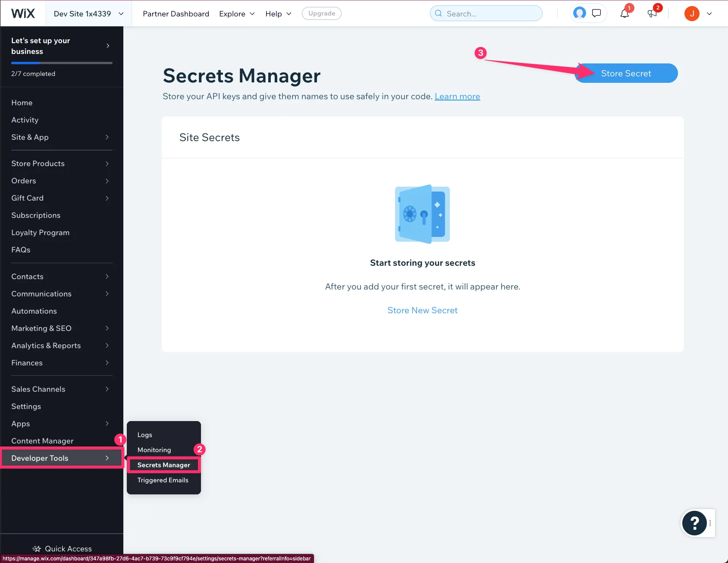
Task: Click the Store New Secret link
Action: pyautogui.click(x=423, y=310)
